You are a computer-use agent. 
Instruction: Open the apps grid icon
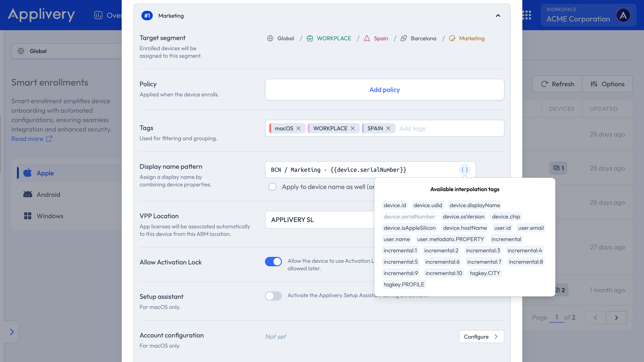coord(527,15)
